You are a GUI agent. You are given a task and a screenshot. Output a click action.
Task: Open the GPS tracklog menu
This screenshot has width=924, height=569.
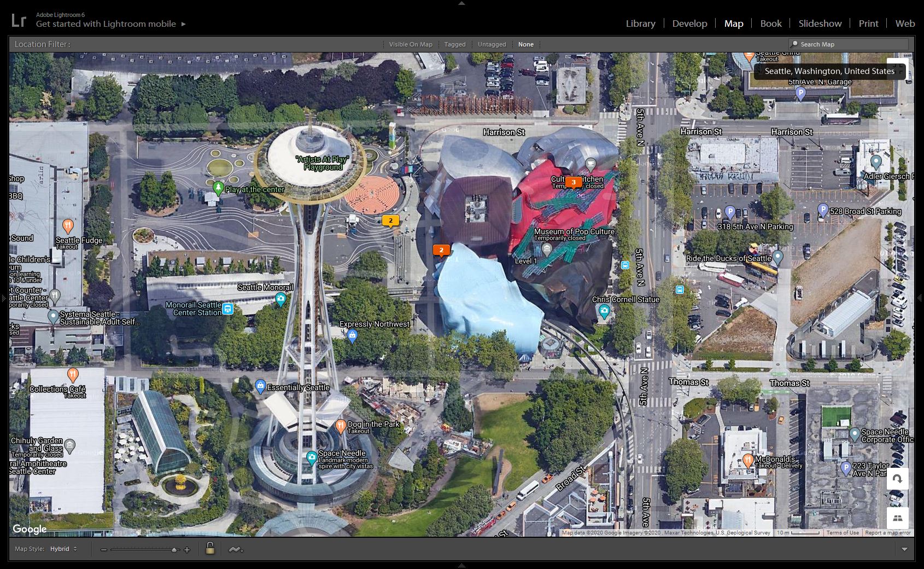(236, 549)
